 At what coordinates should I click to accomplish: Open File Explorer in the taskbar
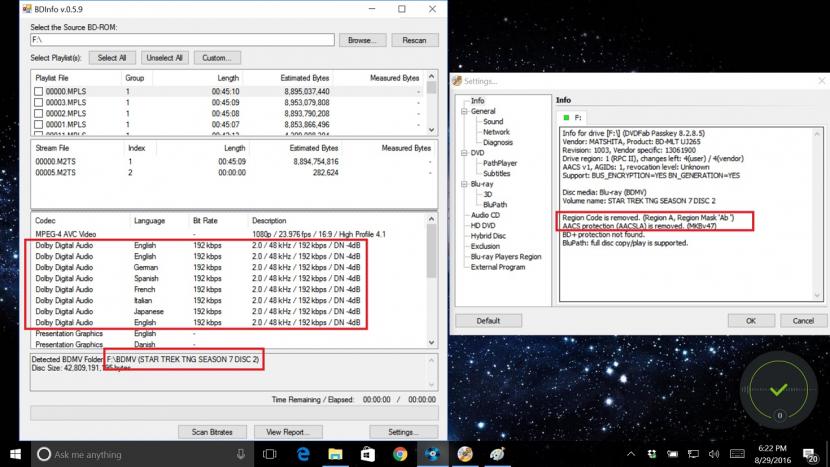pos(335,453)
